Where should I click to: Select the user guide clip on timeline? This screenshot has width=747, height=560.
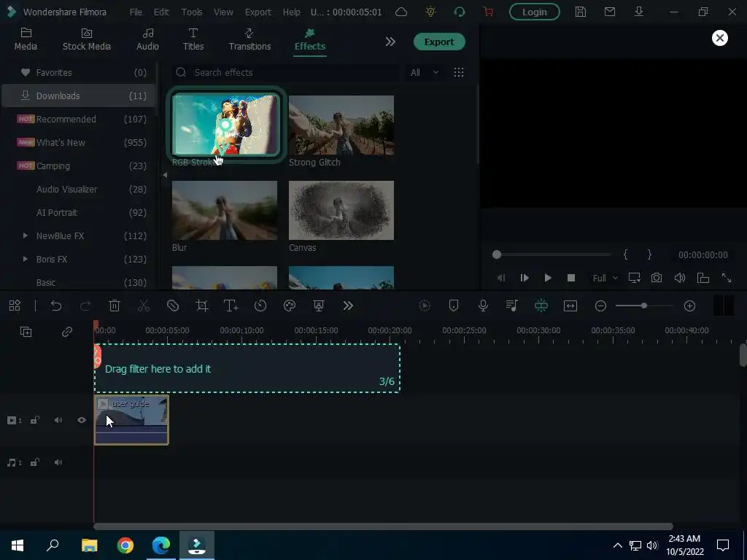(x=131, y=419)
